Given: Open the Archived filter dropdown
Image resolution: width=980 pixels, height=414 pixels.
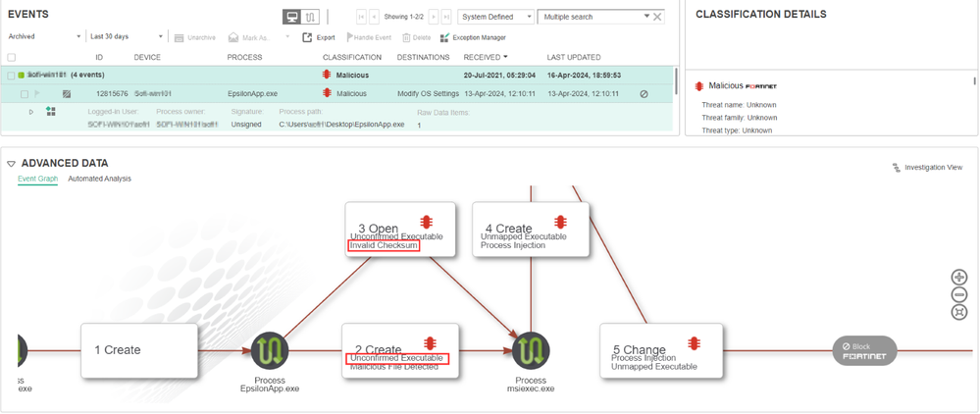Looking at the screenshot, I should 44,36.
